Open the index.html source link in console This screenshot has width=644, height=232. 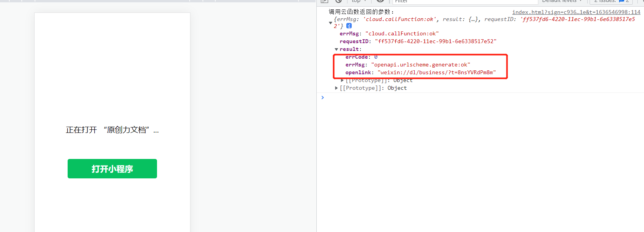[x=576, y=12]
